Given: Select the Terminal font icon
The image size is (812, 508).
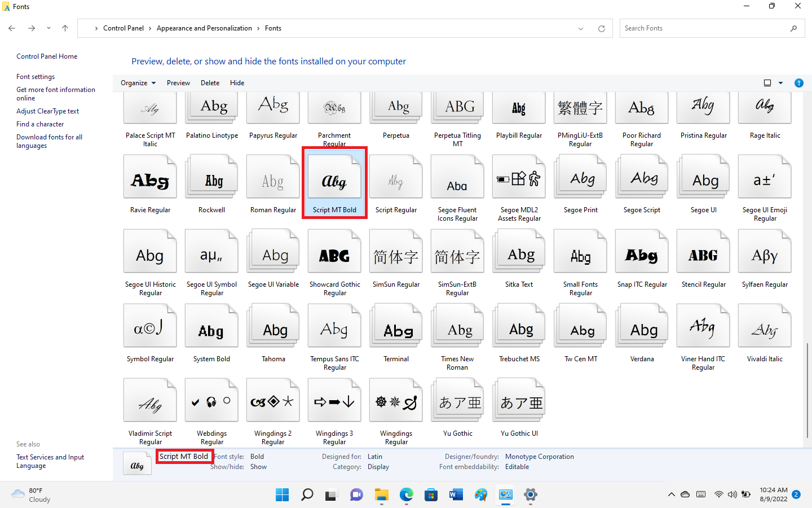Looking at the screenshot, I should (396, 326).
